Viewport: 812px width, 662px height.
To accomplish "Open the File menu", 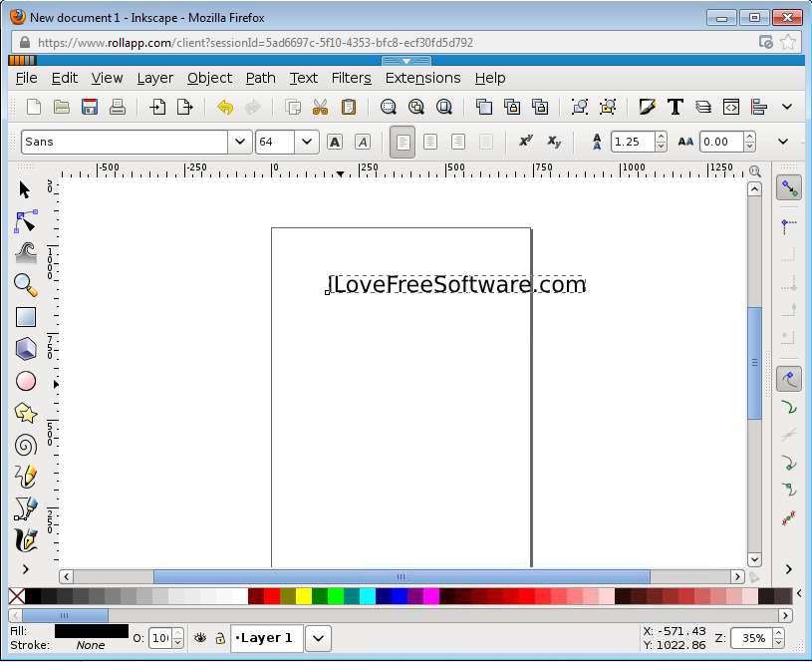I will (27, 78).
